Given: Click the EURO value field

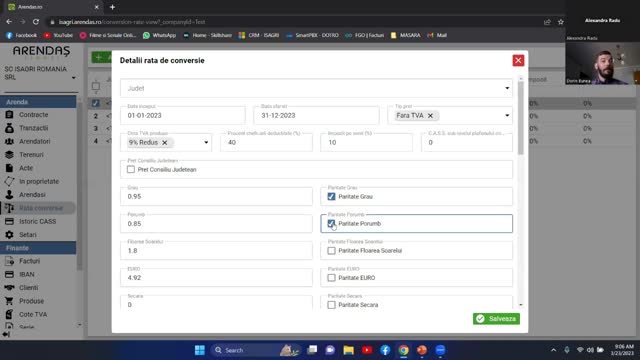Looking at the screenshot, I should tap(216, 278).
